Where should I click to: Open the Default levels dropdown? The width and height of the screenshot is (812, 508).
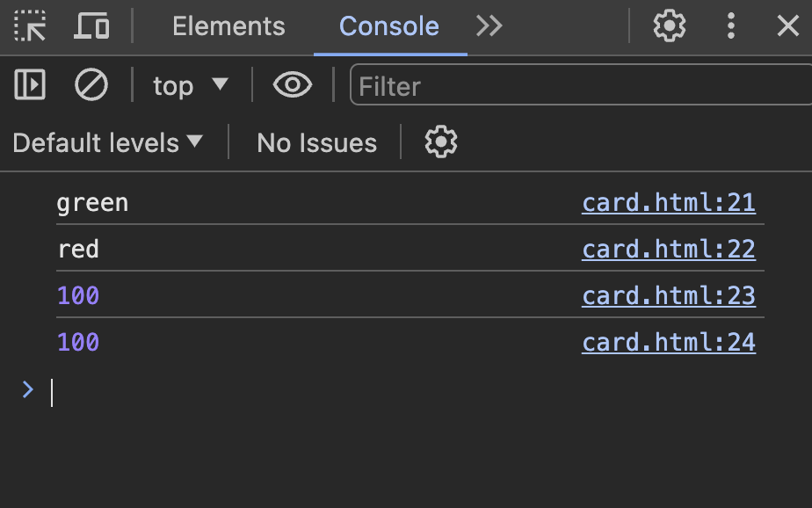[x=107, y=142]
